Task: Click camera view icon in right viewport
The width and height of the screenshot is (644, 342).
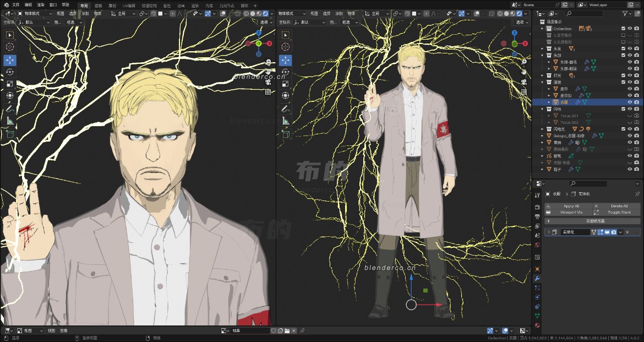Action: click(x=523, y=82)
